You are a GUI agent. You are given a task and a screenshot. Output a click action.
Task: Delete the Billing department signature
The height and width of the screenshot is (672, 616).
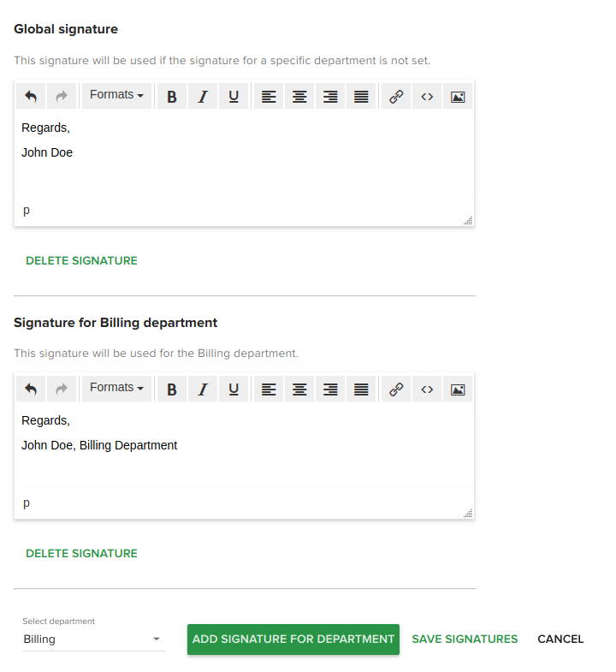(81, 553)
